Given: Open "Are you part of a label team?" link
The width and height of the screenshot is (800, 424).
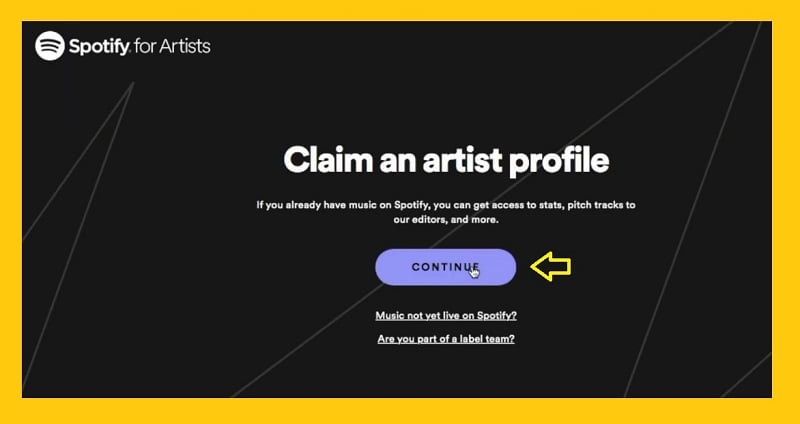Looking at the screenshot, I should click(x=446, y=339).
